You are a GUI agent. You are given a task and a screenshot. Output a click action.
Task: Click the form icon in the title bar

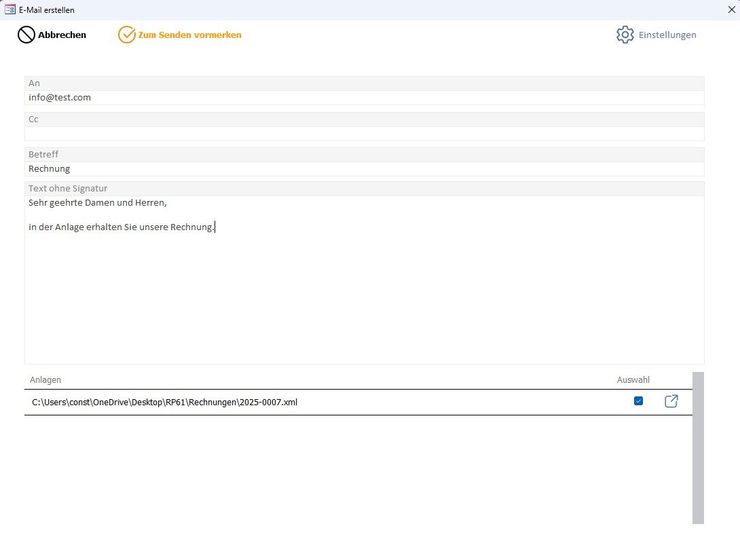pos(10,10)
